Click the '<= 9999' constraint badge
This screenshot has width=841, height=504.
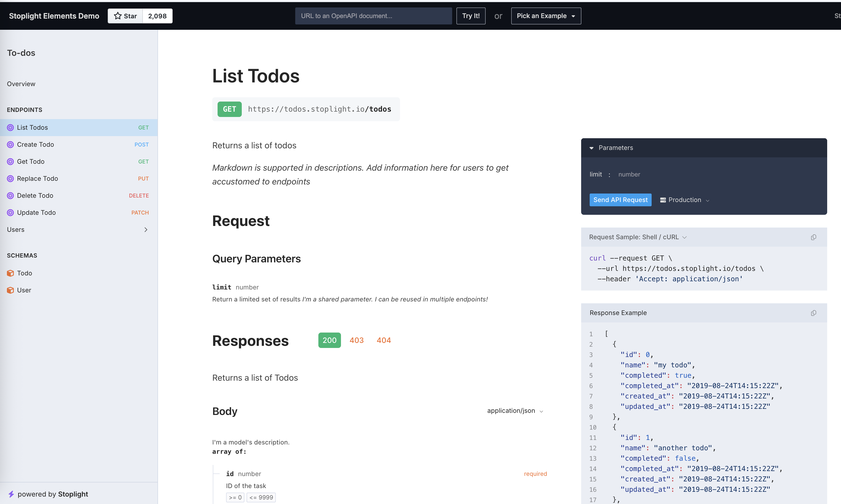[261, 498]
